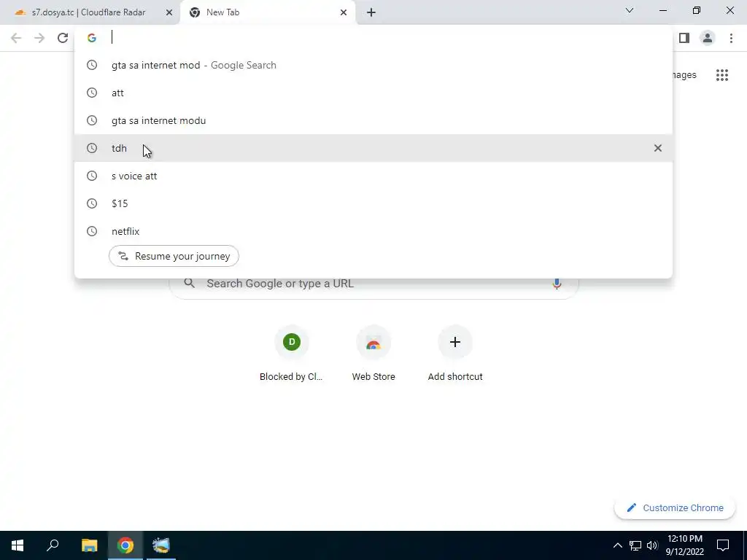Click the Google G icon in address bar
The image size is (747, 560).
92,38
